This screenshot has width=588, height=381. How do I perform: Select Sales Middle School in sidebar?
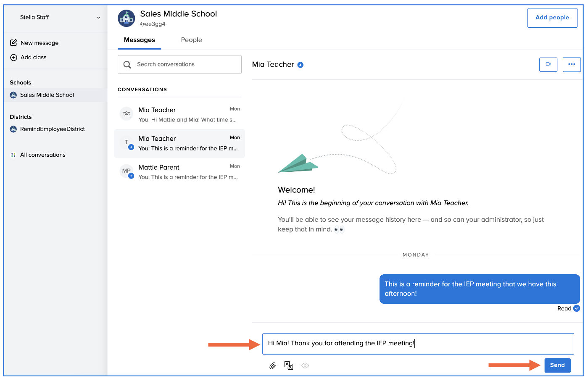pos(47,95)
